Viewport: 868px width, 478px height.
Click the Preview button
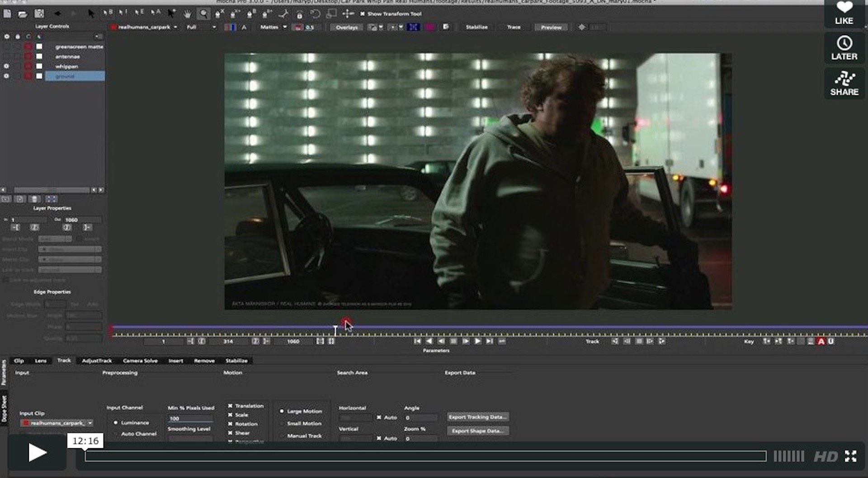pos(551,27)
